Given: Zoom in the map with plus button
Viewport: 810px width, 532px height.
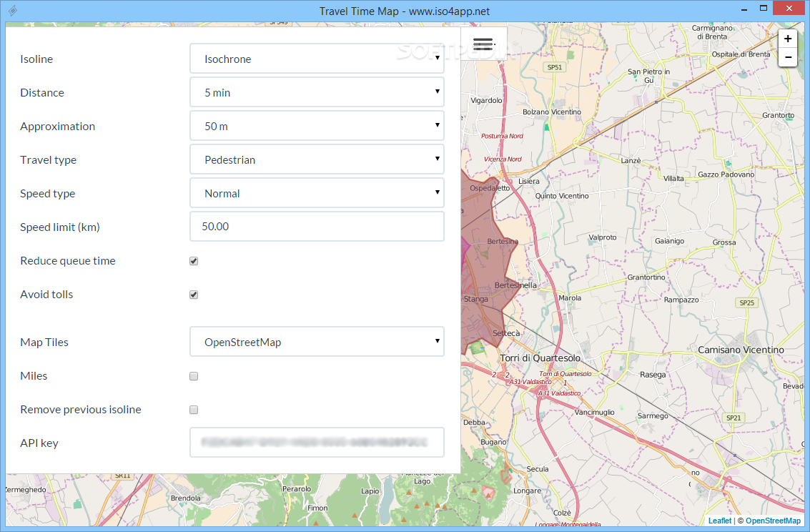Looking at the screenshot, I should [788, 39].
